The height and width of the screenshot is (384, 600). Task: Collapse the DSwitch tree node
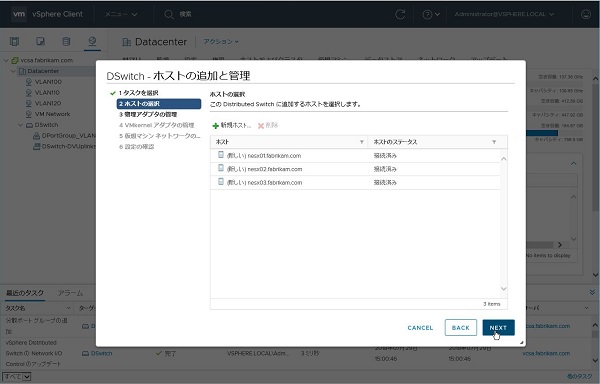[x=20, y=125]
